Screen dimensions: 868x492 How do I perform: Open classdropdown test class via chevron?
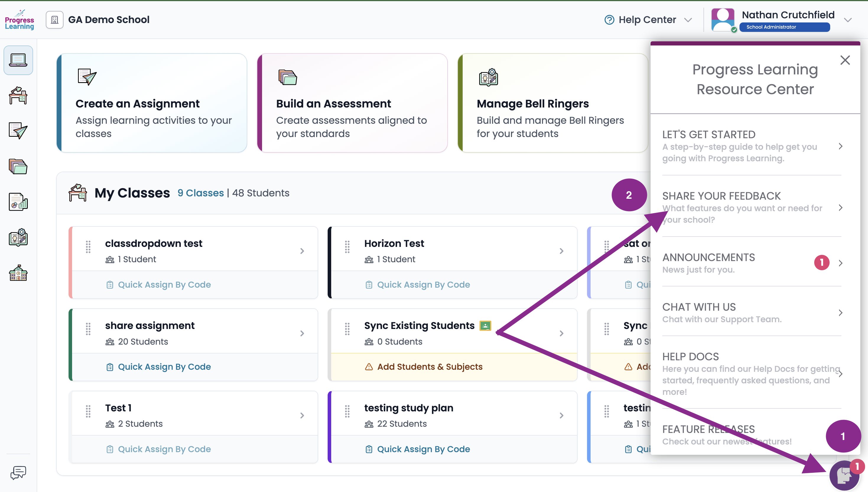[302, 251]
